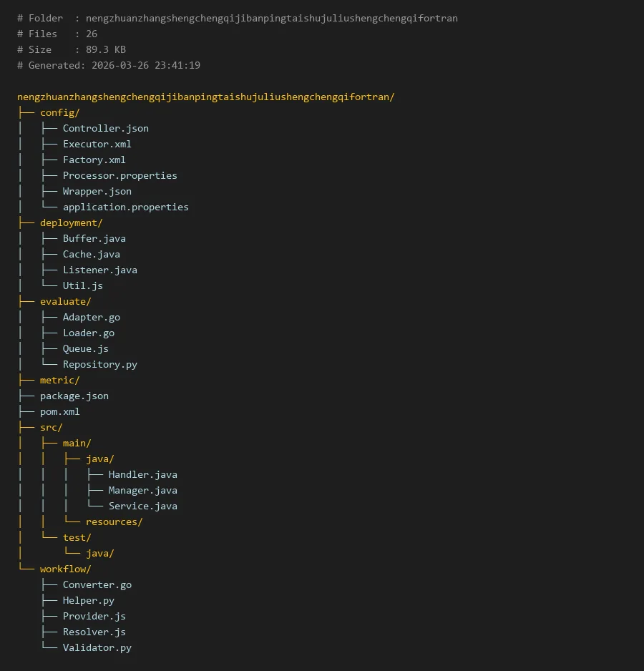644x671 pixels.
Task: Select the Processor.properties file
Action: click(x=119, y=175)
